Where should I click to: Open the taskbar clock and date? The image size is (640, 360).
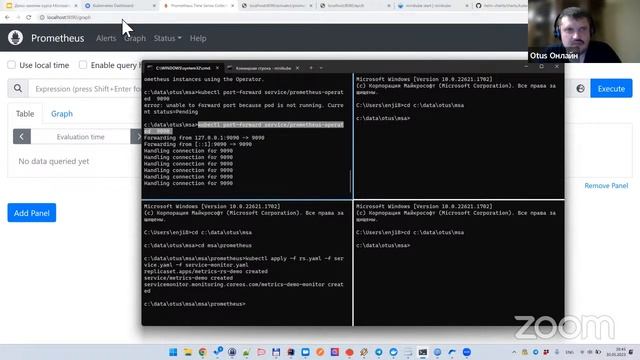click(x=616, y=352)
